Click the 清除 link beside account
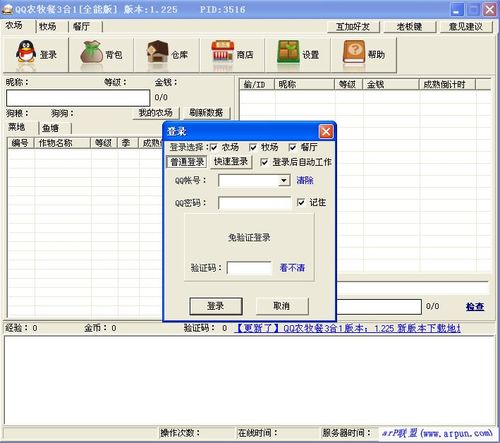This screenshot has height=443, width=500. [305, 181]
